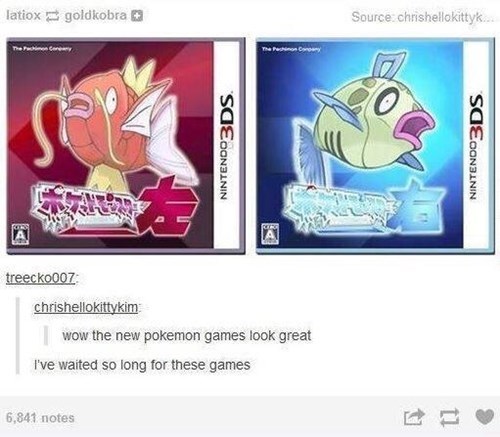Visit chrishellokittykim's blog link
The height and width of the screenshot is (437, 500).
click(x=86, y=307)
